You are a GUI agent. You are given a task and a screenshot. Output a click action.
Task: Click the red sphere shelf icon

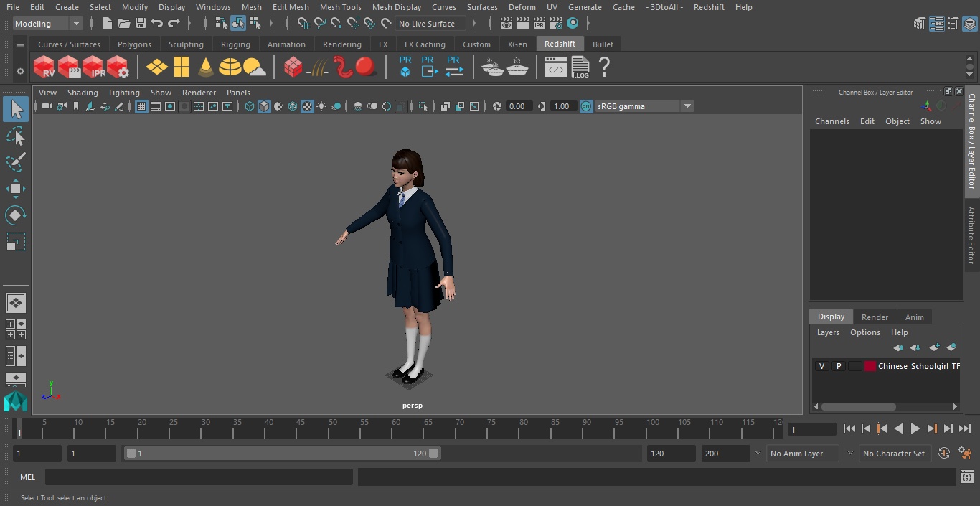click(x=366, y=67)
